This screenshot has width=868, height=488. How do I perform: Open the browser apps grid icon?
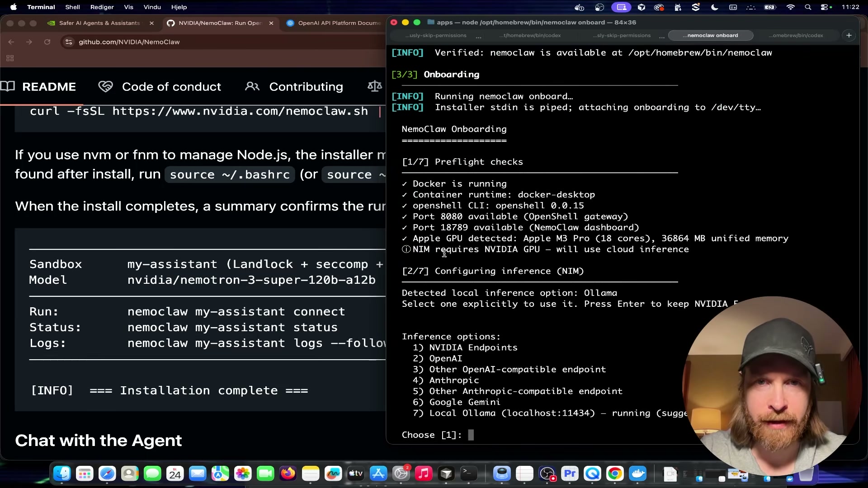click(10, 58)
